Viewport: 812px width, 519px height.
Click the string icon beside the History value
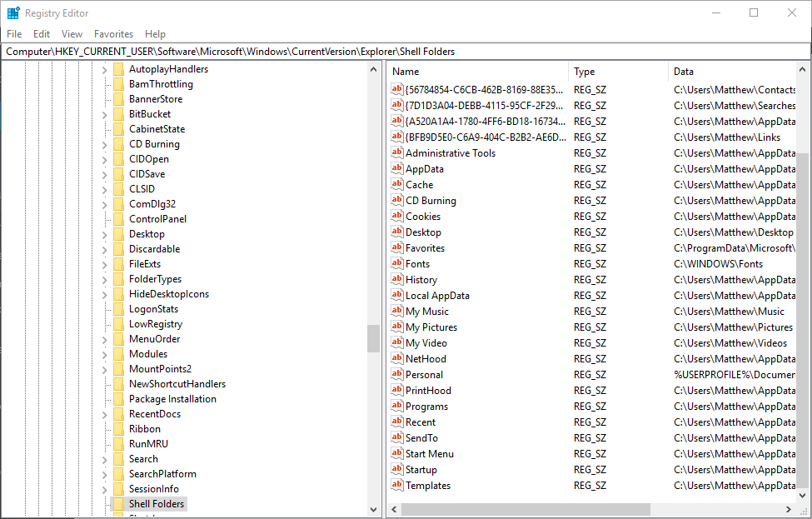(x=397, y=279)
